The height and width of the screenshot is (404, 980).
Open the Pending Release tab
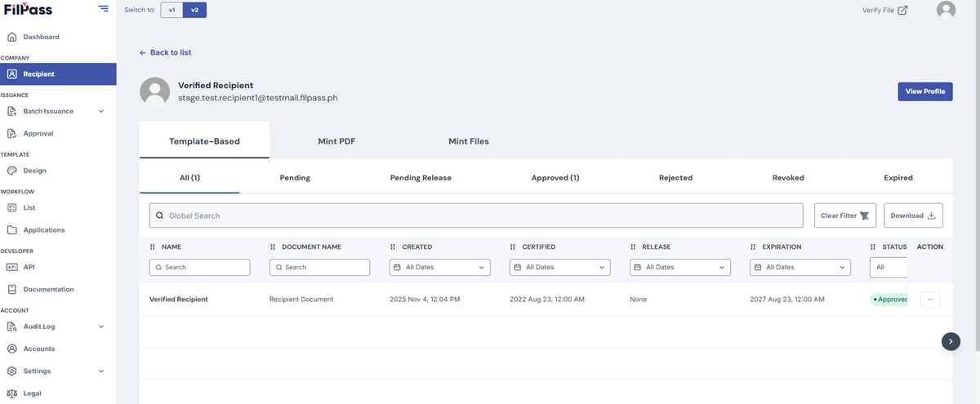pyautogui.click(x=421, y=177)
